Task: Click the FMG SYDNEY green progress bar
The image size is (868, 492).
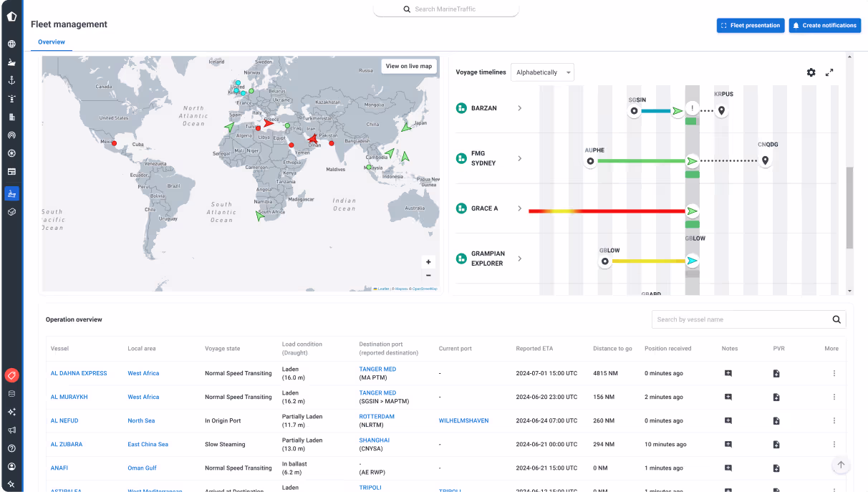Action: click(641, 161)
